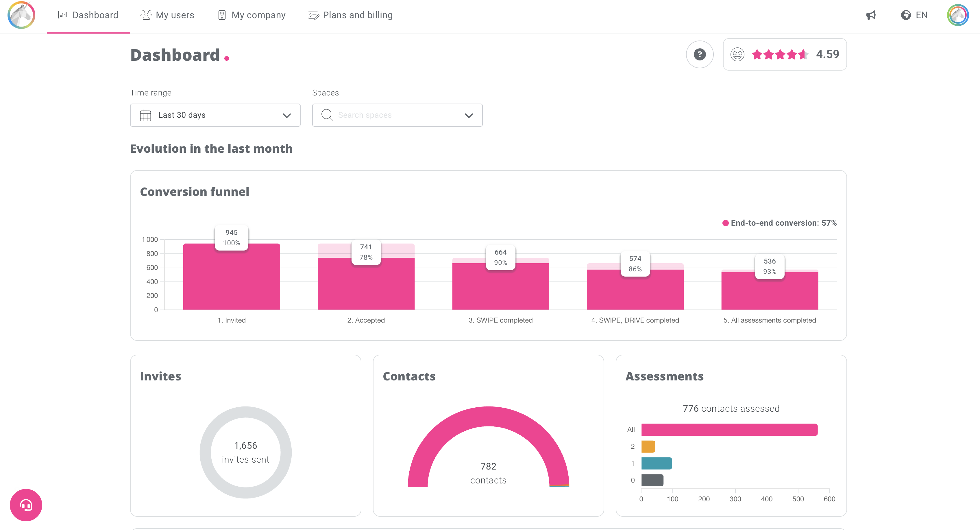The image size is (980, 530).
Task: Expand the Spaces dropdown chevron
Action: pyautogui.click(x=469, y=115)
